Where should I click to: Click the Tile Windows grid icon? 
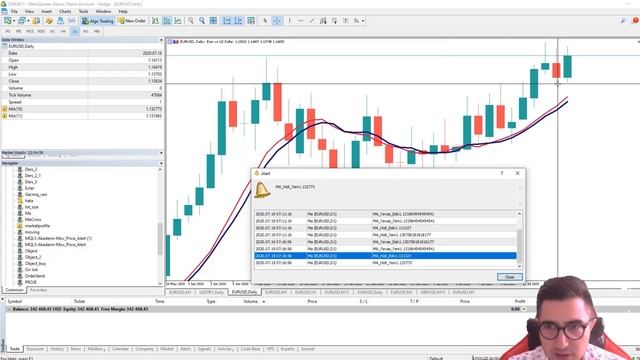(213, 20)
